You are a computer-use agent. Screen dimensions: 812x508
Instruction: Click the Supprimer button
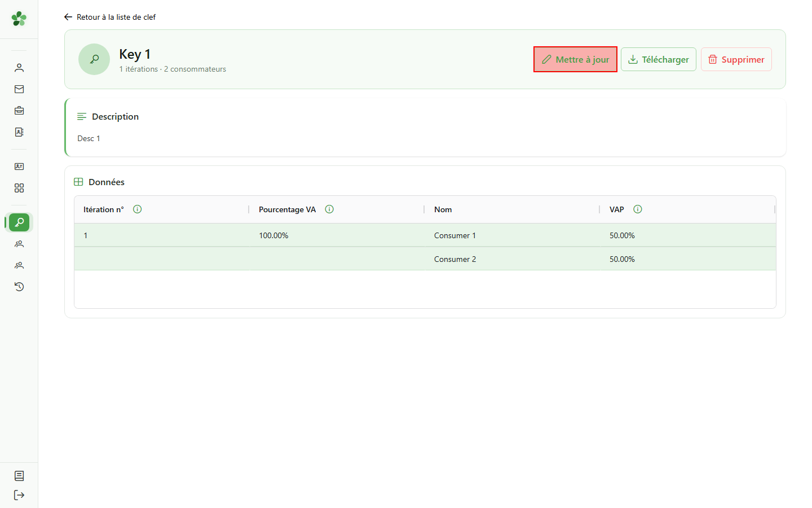(736, 59)
